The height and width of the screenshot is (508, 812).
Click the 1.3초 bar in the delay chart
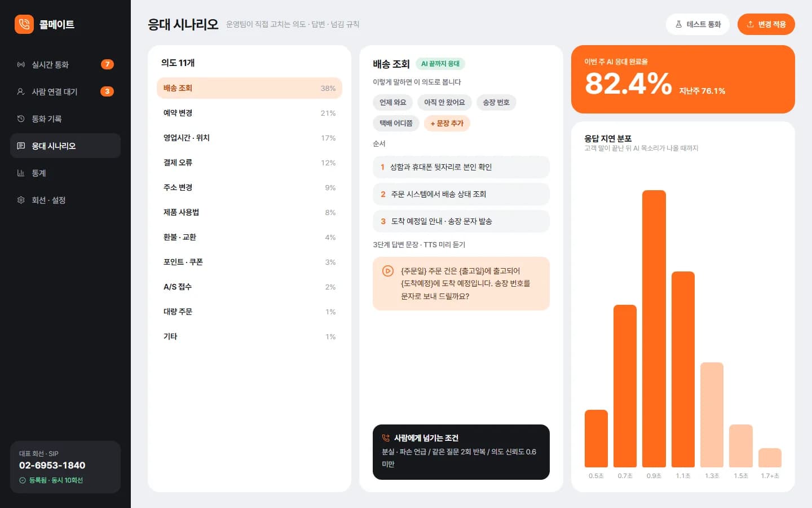click(712, 415)
